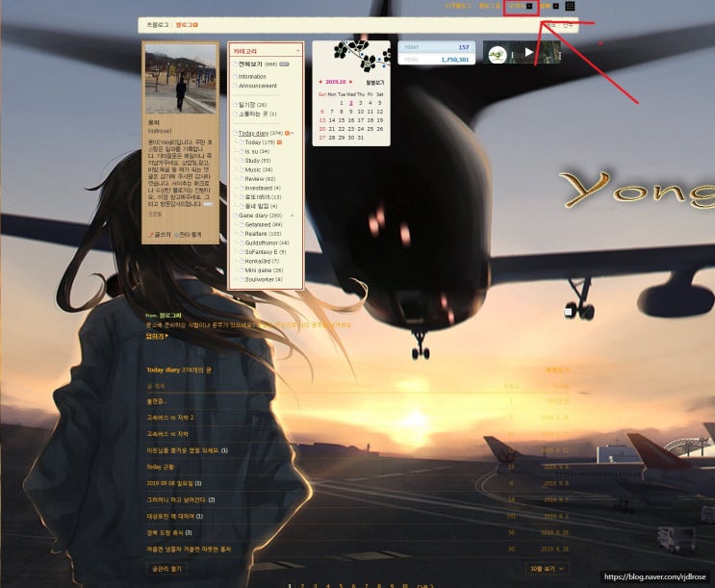Play the music player widget

point(528,53)
